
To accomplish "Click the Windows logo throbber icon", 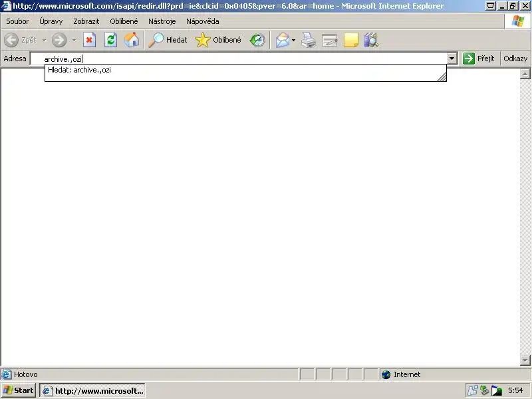I will (x=518, y=21).
